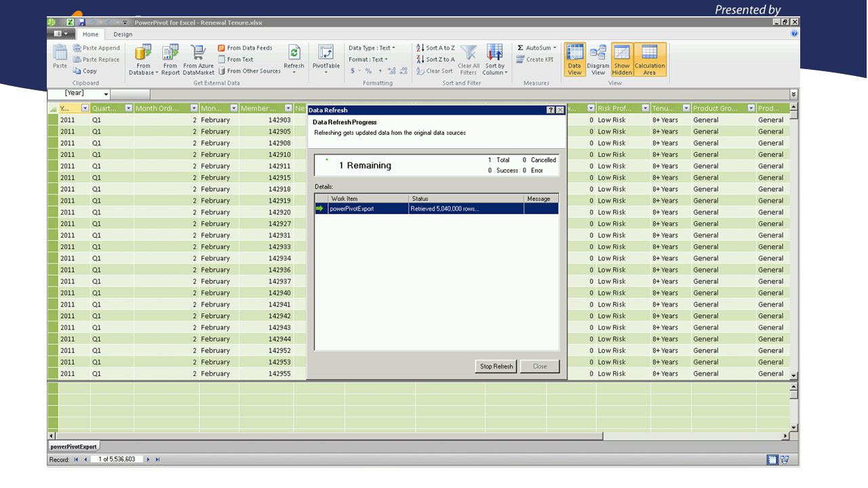Toggle the Show Hidden button
The height and width of the screenshot is (488, 868).
(622, 60)
